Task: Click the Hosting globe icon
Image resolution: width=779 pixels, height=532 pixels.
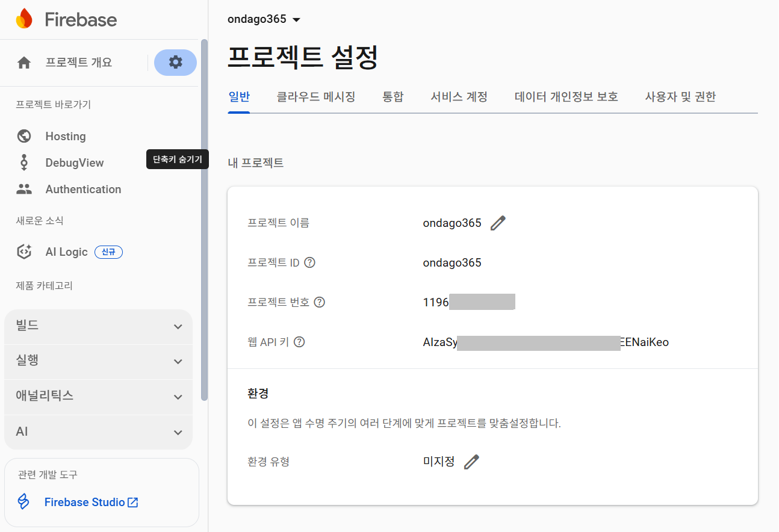Action: click(x=24, y=136)
